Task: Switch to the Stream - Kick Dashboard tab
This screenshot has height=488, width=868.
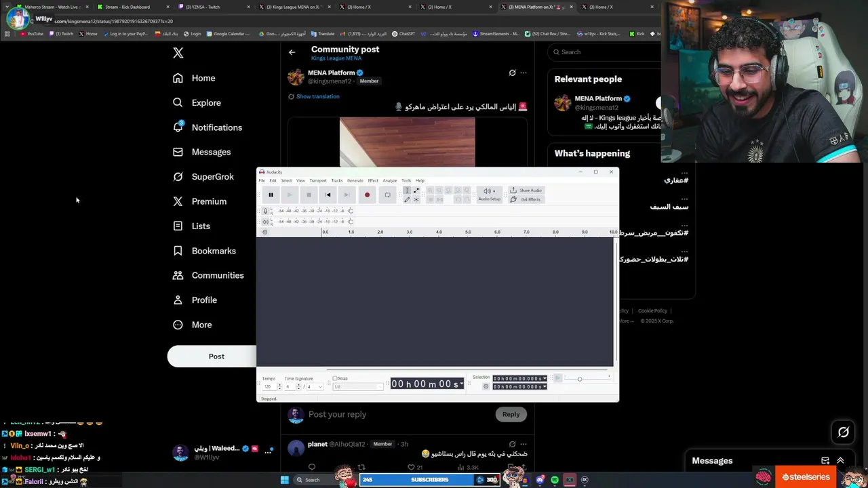Action: [x=133, y=7]
